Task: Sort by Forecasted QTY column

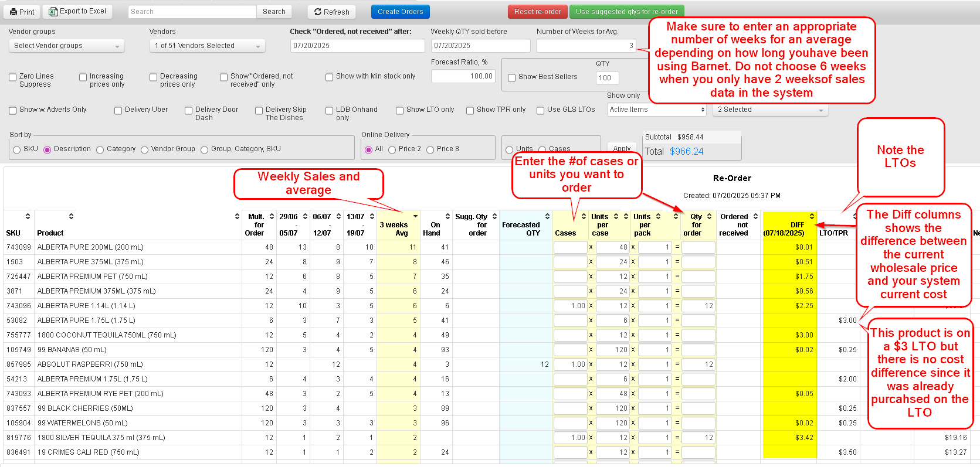Action: point(547,216)
